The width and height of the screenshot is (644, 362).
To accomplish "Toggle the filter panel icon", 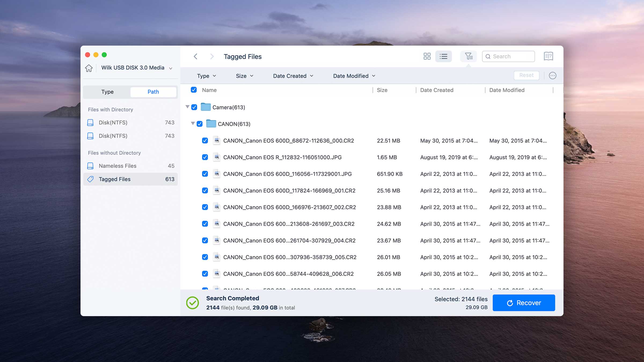I will click(469, 56).
